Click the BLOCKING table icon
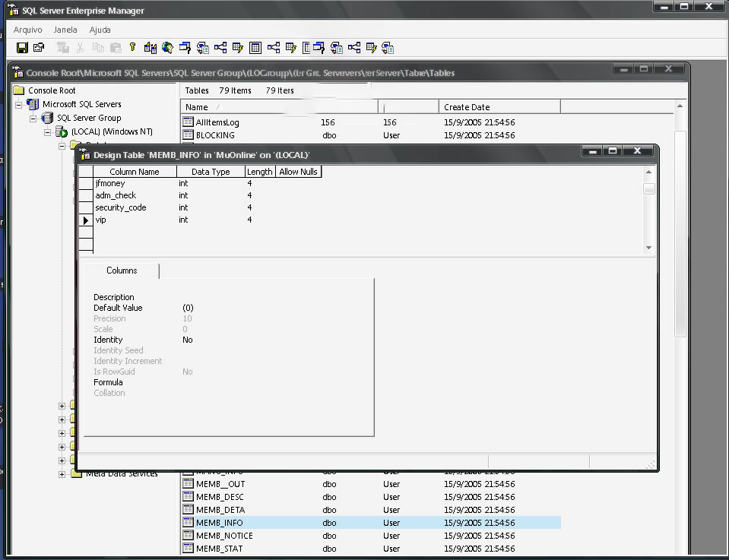Viewport: 729px width, 560px height. pyautogui.click(x=189, y=135)
